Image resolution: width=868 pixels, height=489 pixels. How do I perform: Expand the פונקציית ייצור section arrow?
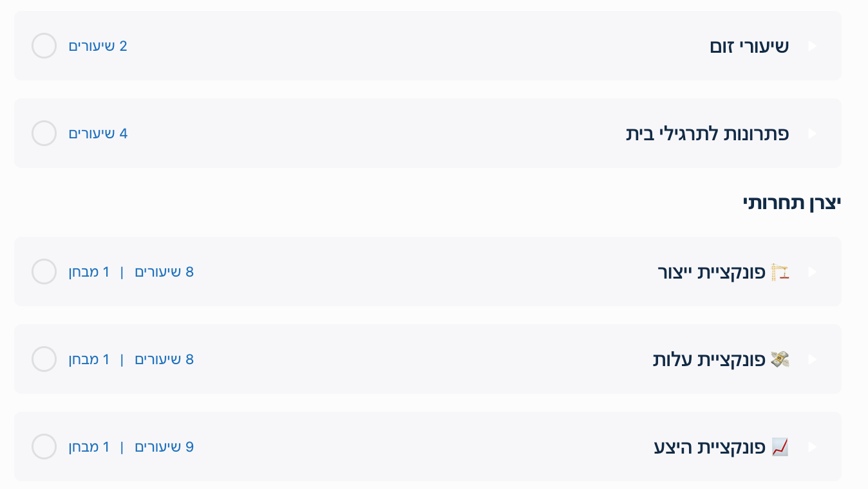pos(812,272)
